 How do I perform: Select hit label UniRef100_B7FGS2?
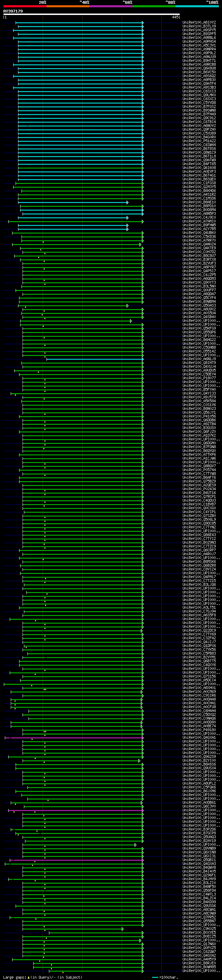(199, 106)
